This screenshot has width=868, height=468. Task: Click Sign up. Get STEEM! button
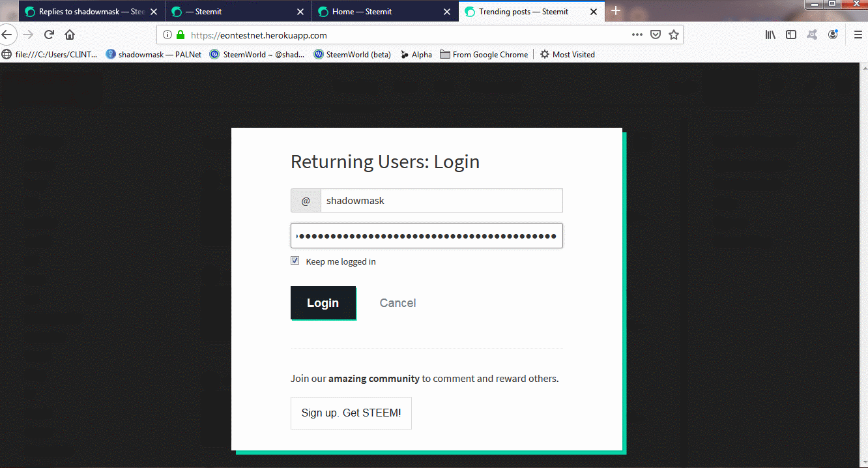click(x=351, y=413)
